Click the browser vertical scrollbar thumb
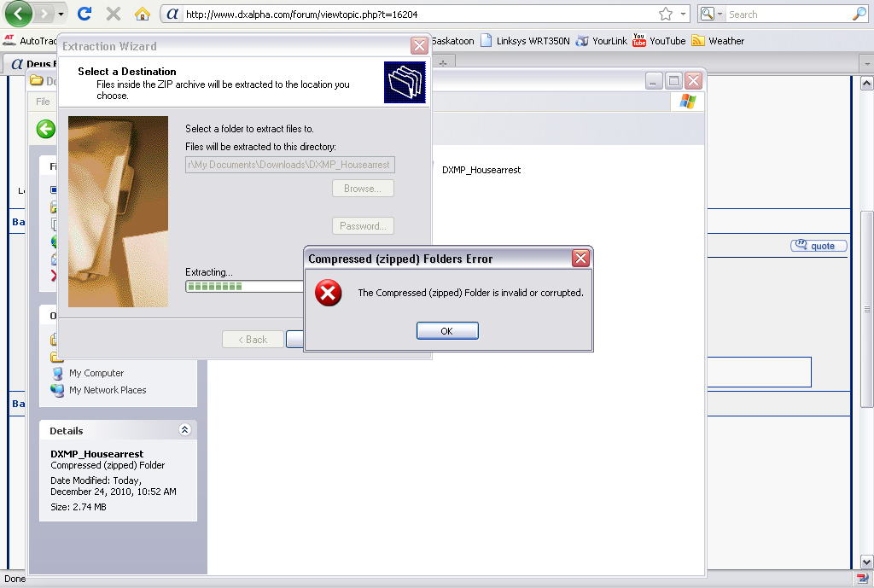The image size is (874, 588). 867,309
